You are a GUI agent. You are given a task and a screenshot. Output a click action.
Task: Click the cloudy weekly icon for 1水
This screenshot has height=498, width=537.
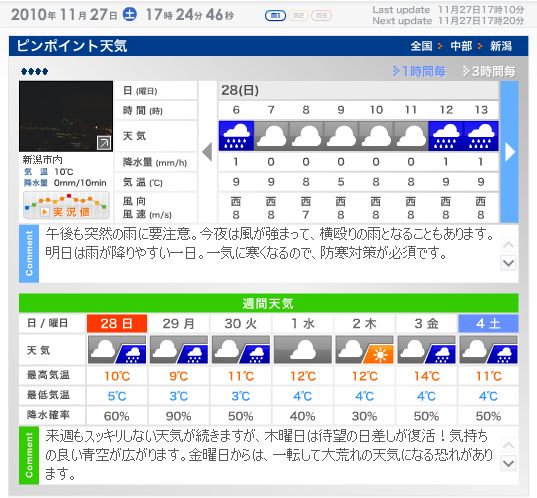pos(303,350)
